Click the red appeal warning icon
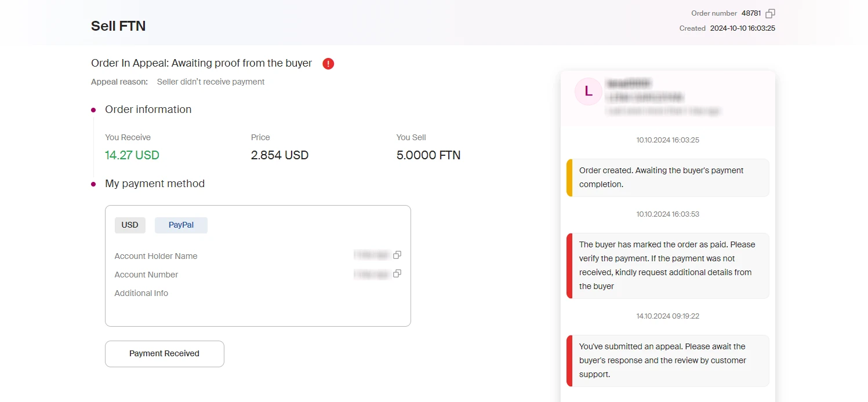This screenshot has width=868, height=402. coord(328,64)
